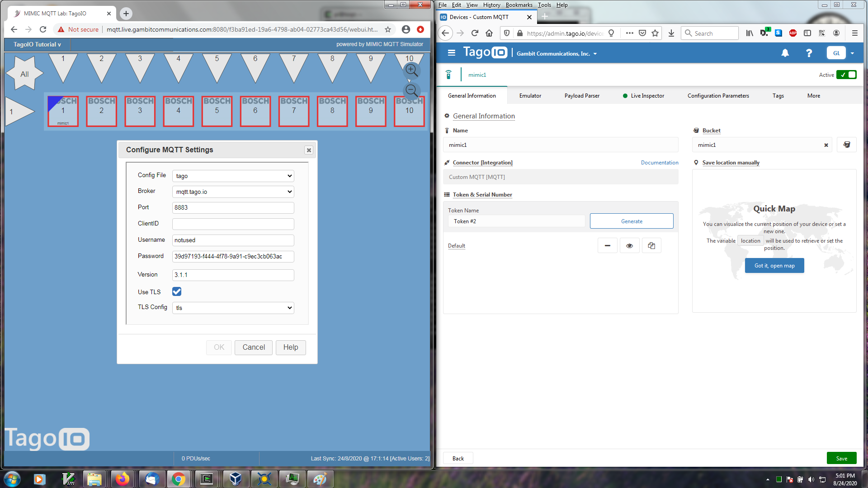Open the TLS Config dropdown

coord(233,308)
